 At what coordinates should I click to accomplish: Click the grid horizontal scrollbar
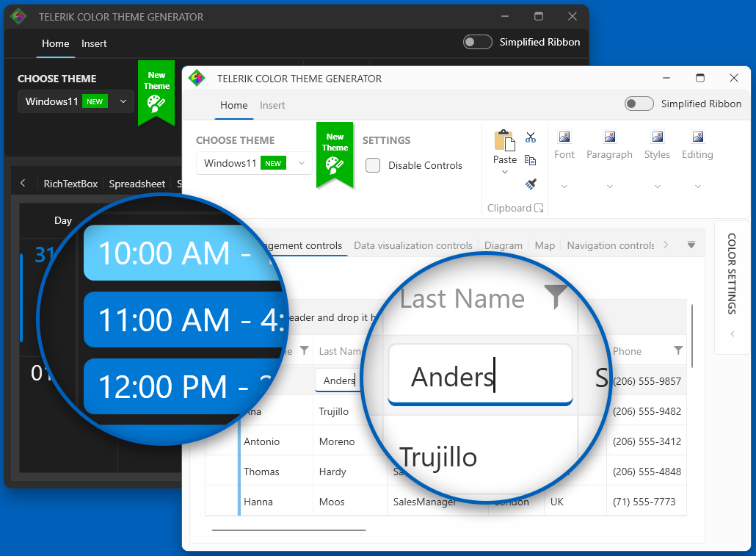tap(288, 530)
